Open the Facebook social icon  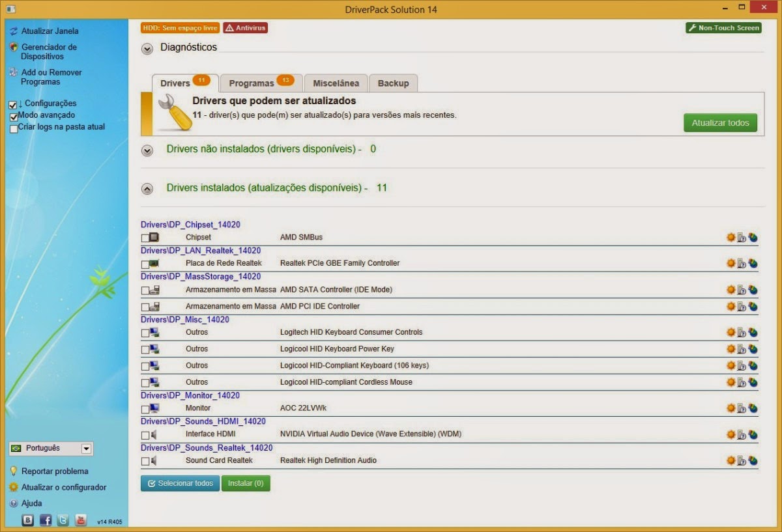(46, 520)
